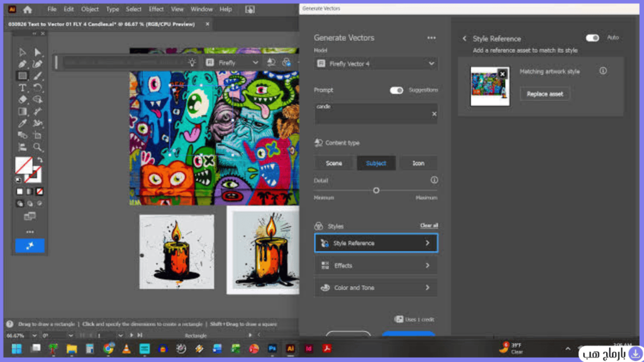Select the Eraser tool
Screen dimensions: 644x362
click(x=22, y=99)
